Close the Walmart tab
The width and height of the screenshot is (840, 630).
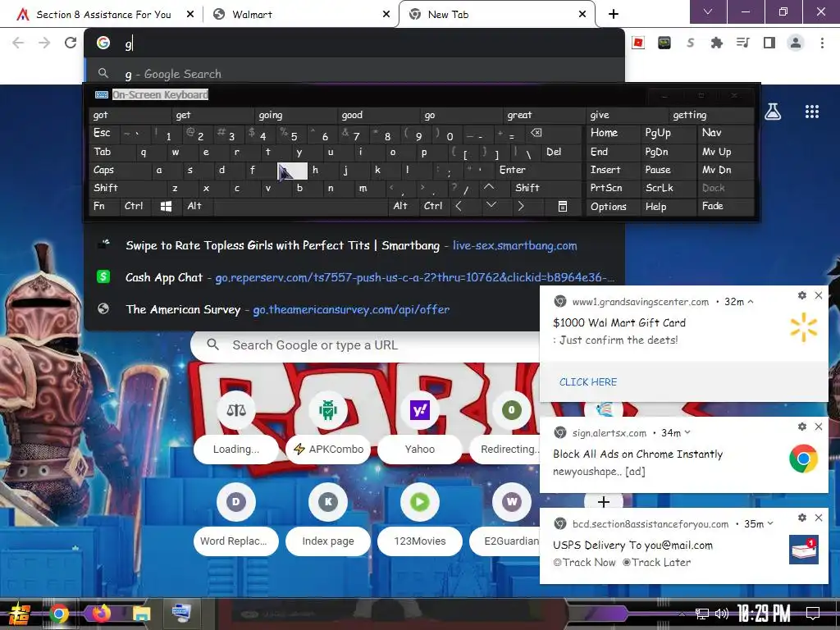point(386,15)
